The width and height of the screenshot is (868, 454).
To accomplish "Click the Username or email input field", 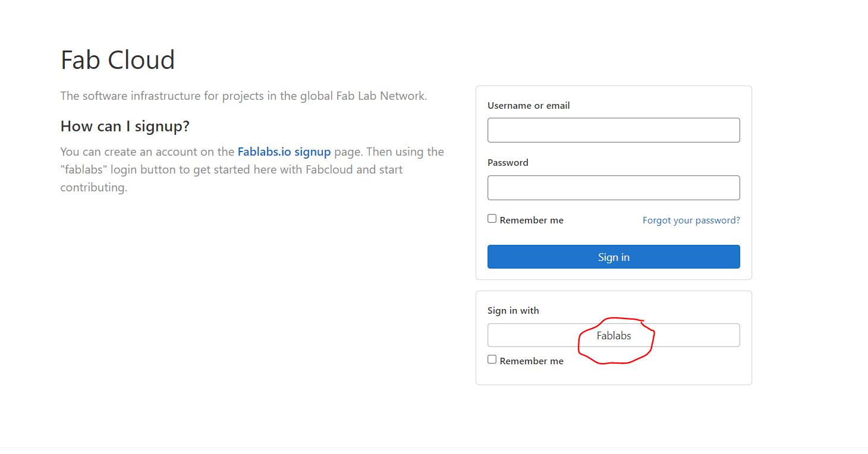I will click(x=614, y=130).
